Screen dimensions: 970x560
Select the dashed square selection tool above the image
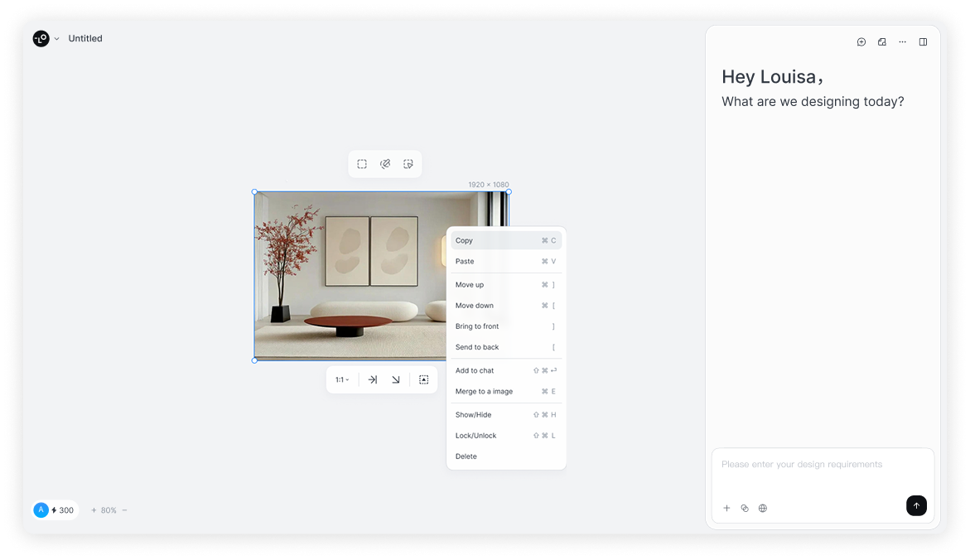[362, 164]
